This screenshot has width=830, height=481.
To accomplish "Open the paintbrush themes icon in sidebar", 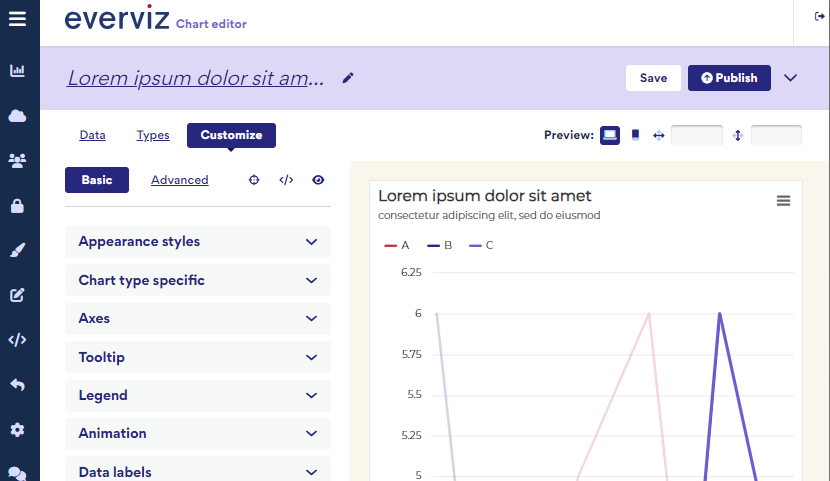I will 17,250.
